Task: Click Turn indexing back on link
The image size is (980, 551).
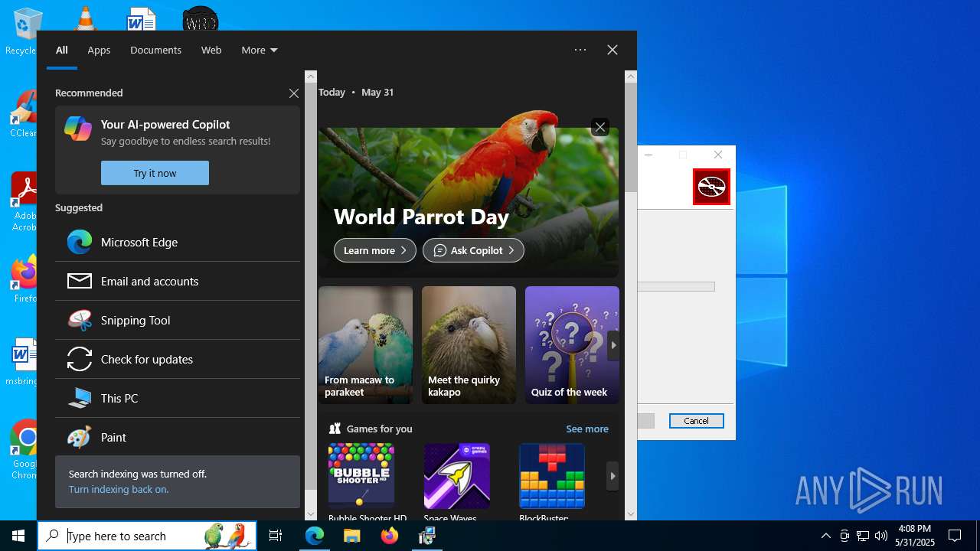Action: [119, 489]
